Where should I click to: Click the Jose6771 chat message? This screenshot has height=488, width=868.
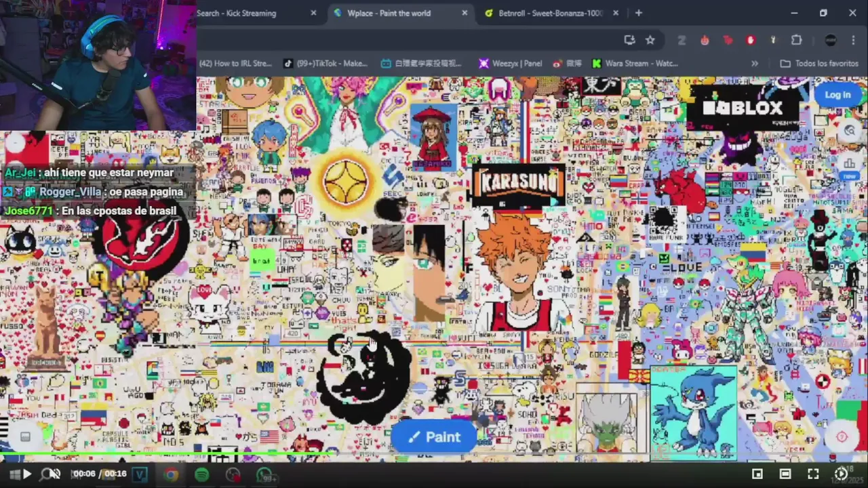(x=90, y=211)
